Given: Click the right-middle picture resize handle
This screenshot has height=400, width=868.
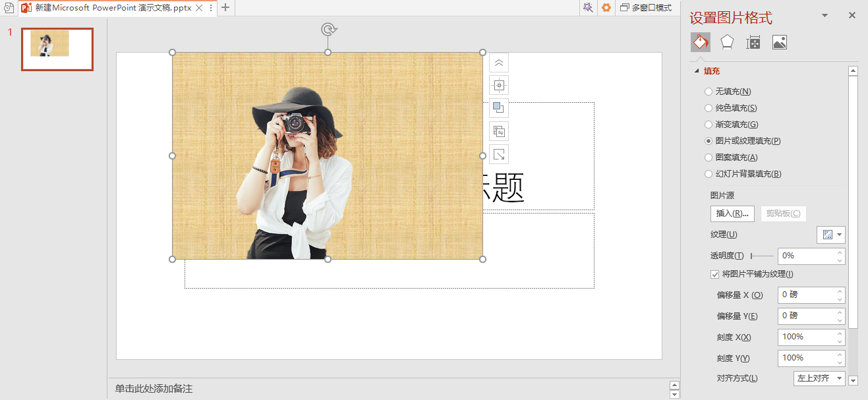Looking at the screenshot, I should (483, 156).
